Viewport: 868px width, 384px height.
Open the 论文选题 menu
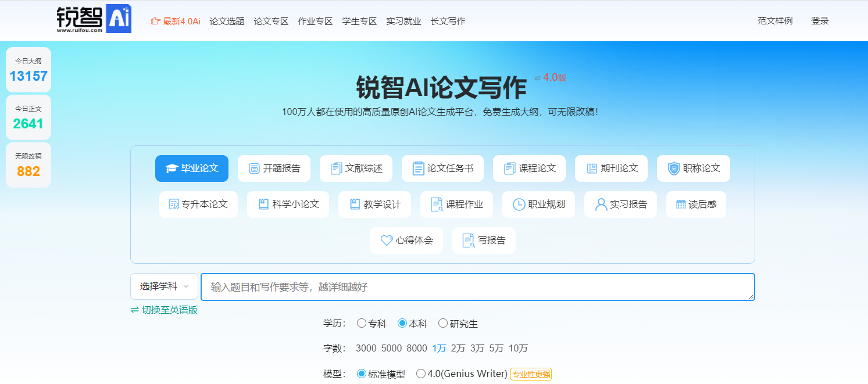point(227,20)
